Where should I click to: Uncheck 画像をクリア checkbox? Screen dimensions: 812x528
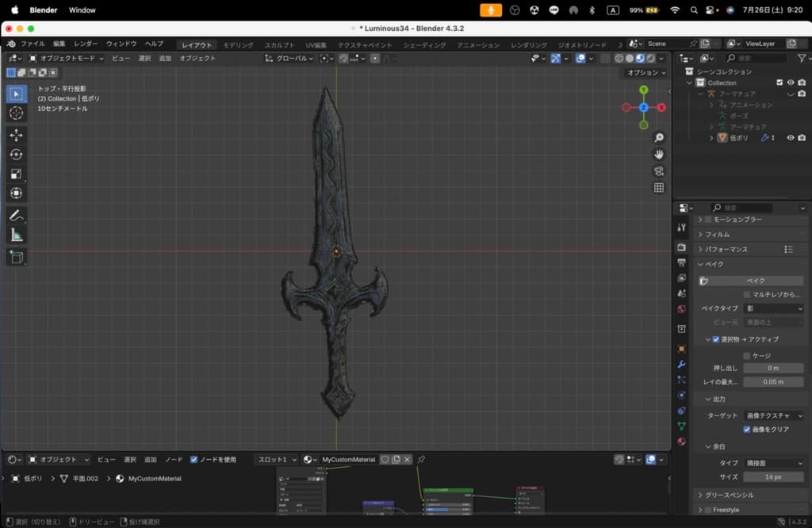point(747,430)
